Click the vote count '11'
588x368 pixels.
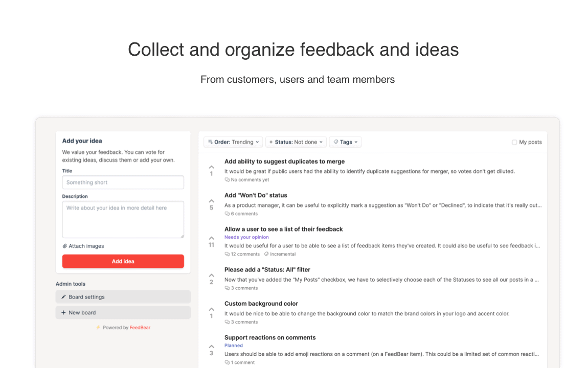click(x=212, y=245)
